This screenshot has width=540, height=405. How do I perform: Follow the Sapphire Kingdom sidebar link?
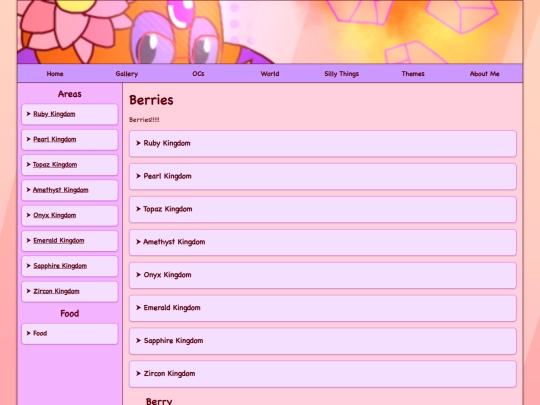tap(60, 266)
